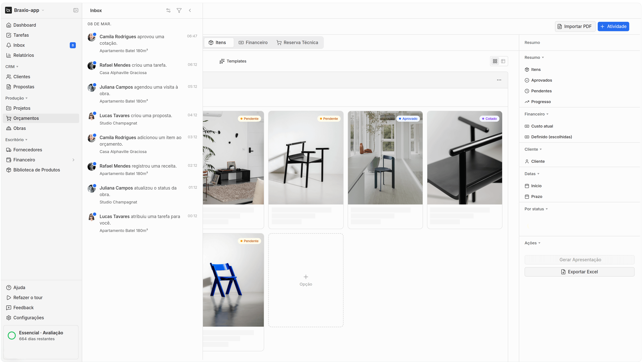
Task: Collapse the sidebar with the panel toggle icon
Action: click(x=76, y=10)
